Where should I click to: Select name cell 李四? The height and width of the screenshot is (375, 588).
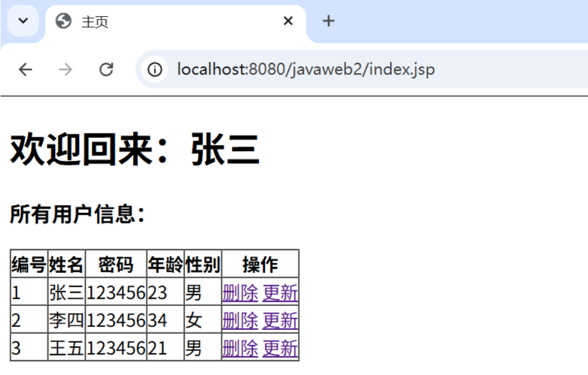67,320
